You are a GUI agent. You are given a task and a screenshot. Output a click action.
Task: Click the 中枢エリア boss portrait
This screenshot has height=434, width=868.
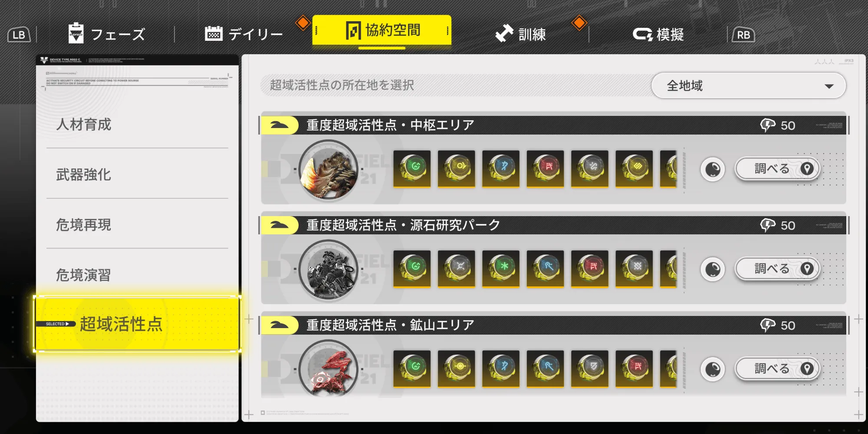329,170
